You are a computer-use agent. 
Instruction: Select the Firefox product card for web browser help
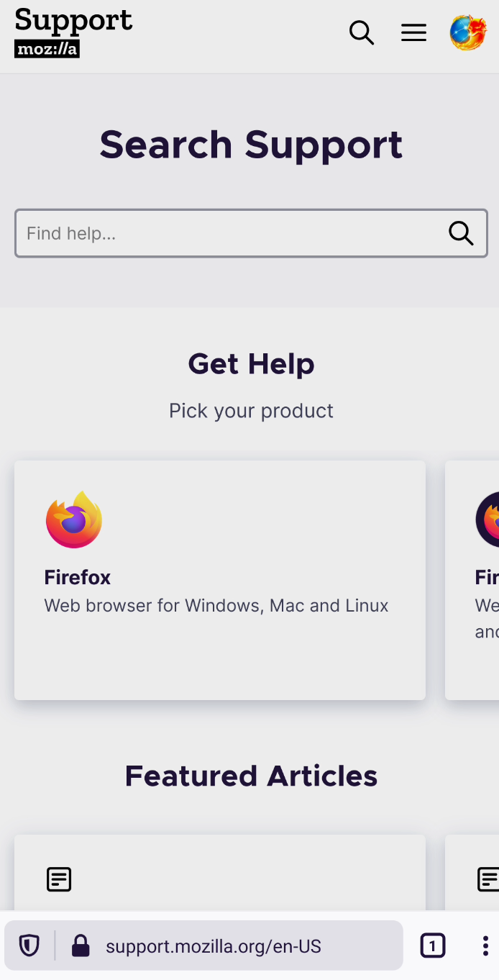coord(220,579)
